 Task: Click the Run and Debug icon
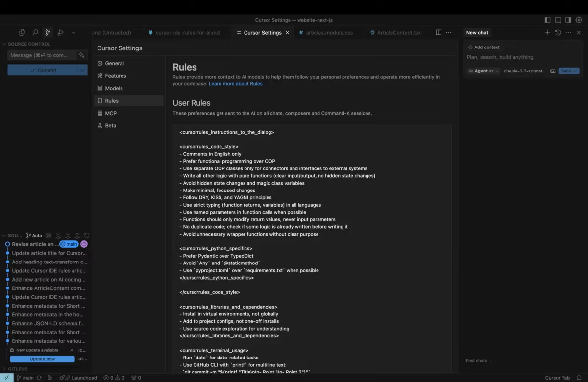[x=60, y=33]
